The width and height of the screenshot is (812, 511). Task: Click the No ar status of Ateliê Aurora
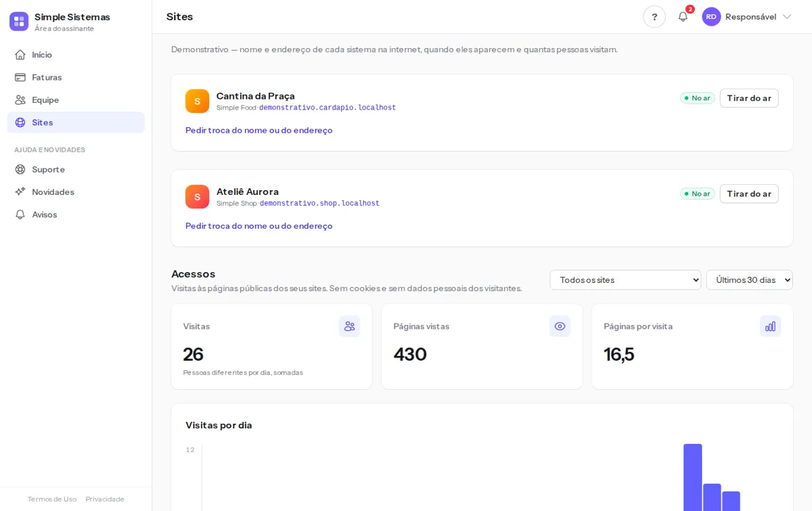pyautogui.click(x=698, y=194)
